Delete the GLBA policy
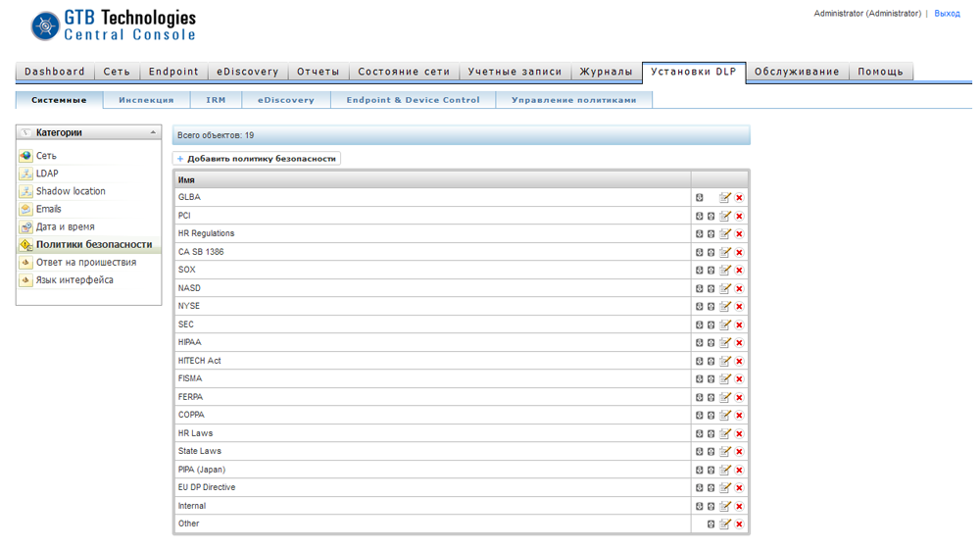This screenshot has height=548, width=980. click(x=739, y=197)
